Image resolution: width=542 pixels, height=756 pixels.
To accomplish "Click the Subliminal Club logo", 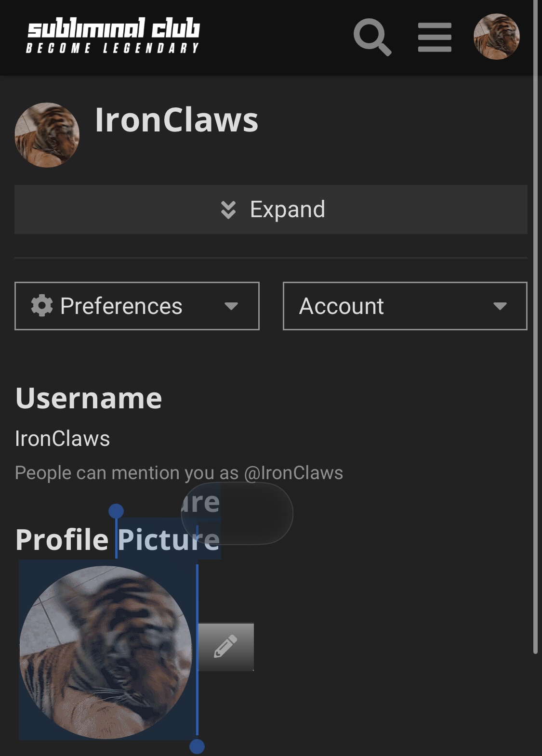I will [113, 36].
